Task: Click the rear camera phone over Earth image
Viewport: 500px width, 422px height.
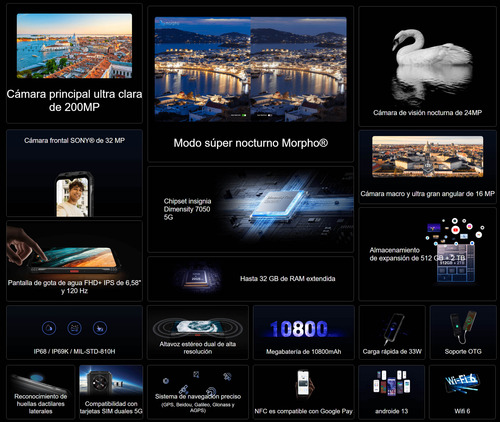Action: [x=111, y=382]
